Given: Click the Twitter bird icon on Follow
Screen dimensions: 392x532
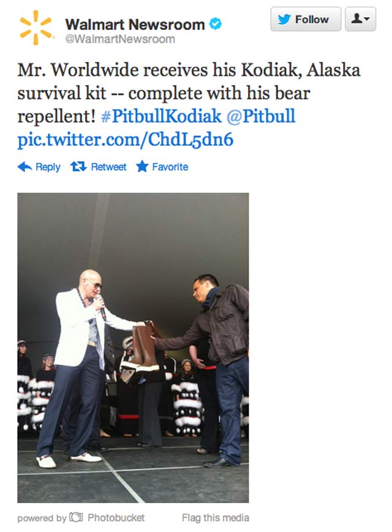Looking at the screenshot, I should coord(284,20).
